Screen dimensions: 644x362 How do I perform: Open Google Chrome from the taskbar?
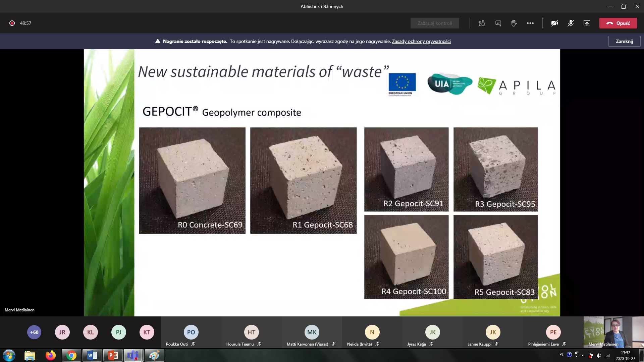(x=71, y=355)
